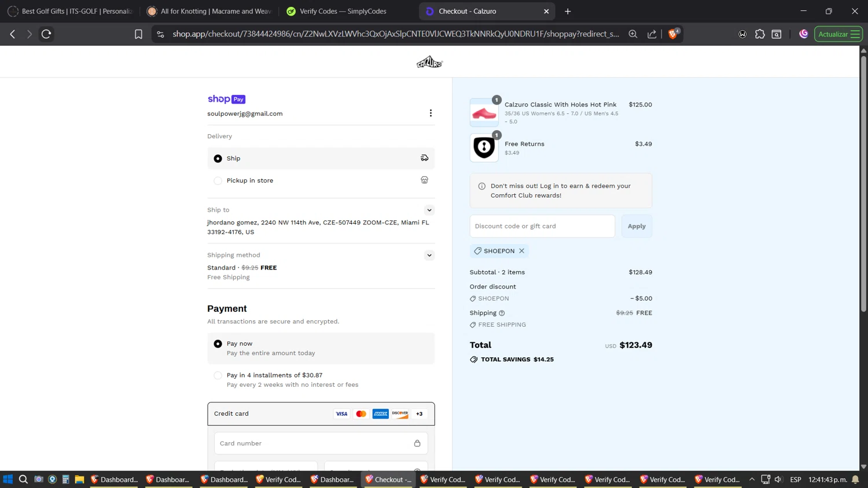Click the email soulpowerjg@gmail.com
The image size is (868, 488).
click(x=245, y=113)
